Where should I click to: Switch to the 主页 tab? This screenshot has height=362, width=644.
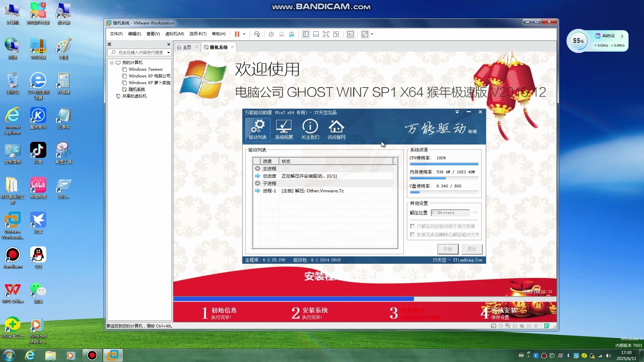(x=187, y=47)
